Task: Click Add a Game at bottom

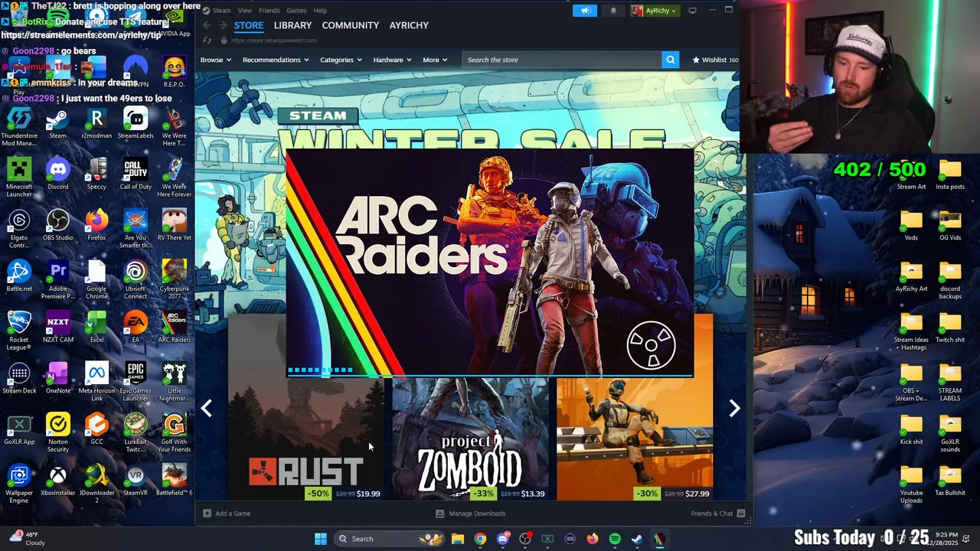Action: click(x=227, y=514)
